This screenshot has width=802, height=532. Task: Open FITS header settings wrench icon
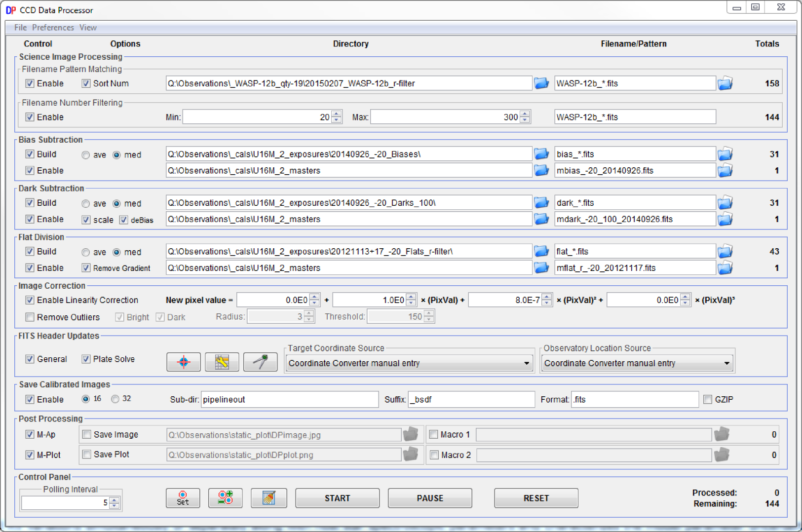(x=222, y=362)
